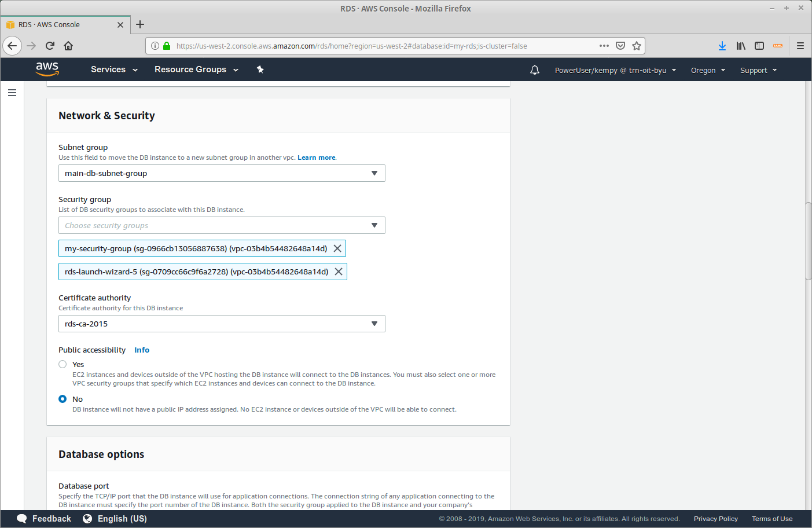This screenshot has height=528, width=812.
Task: Remove rds-launch-wizard-5 security group
Action: 339,272
